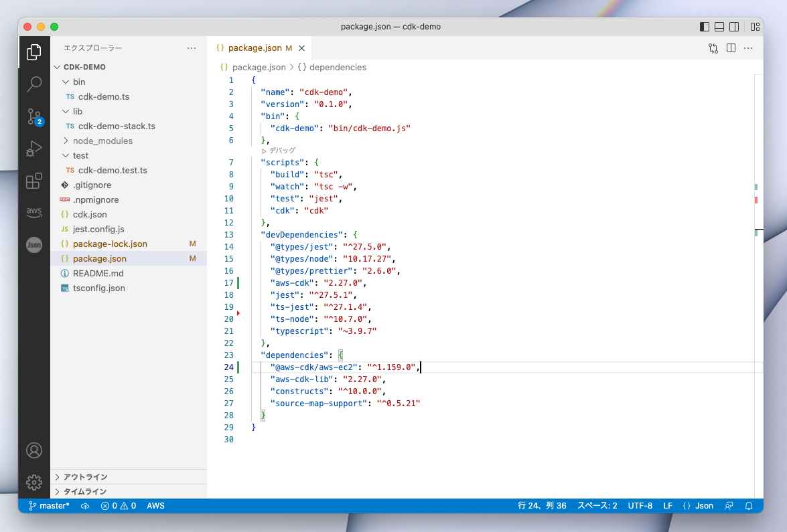Screen dimensions: 787x532
Task: Open changes compare icon in editor toolbar
Action: tap(713, 48)
